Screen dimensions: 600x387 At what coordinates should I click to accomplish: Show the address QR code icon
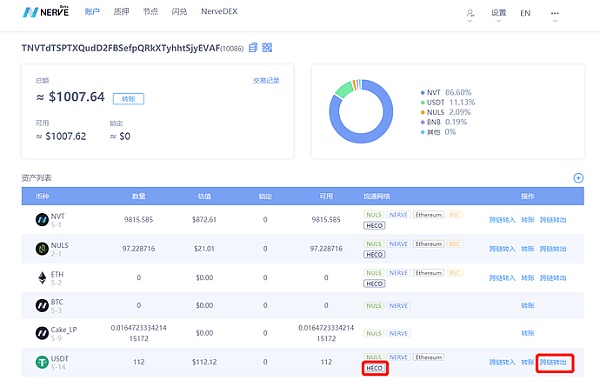[267, 47]
